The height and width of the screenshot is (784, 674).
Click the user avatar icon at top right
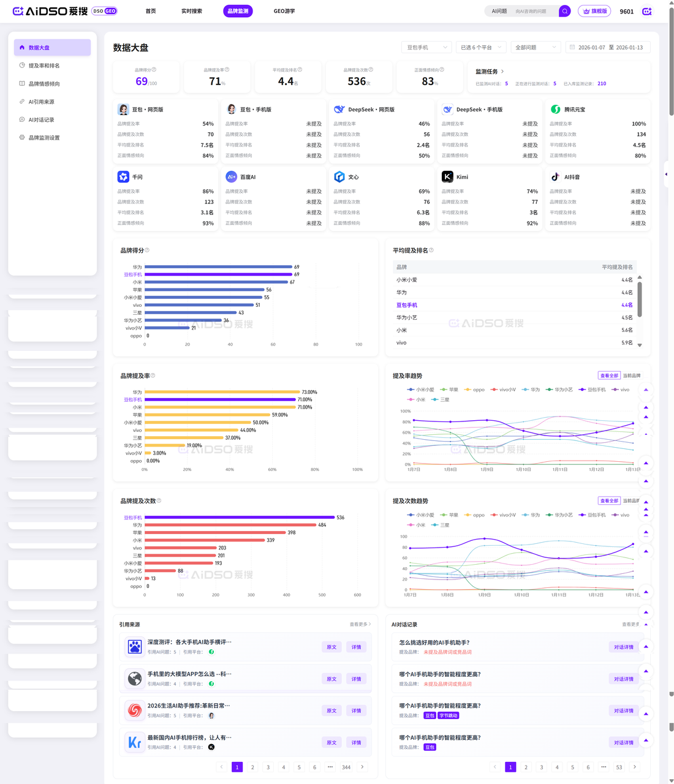tap(646, 11)
